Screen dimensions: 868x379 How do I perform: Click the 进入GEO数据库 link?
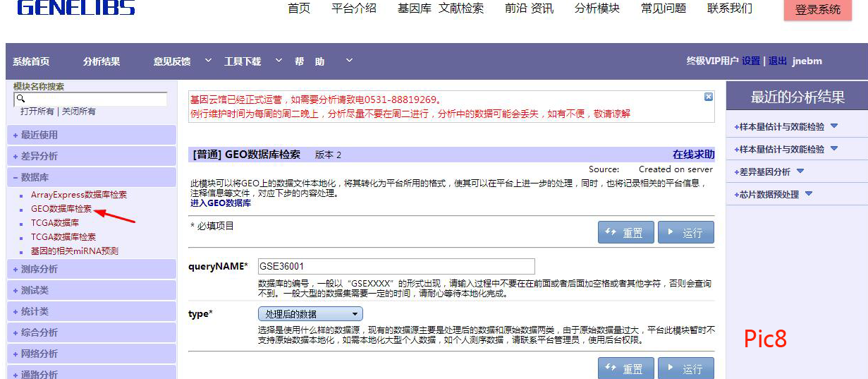click(220, 203)
